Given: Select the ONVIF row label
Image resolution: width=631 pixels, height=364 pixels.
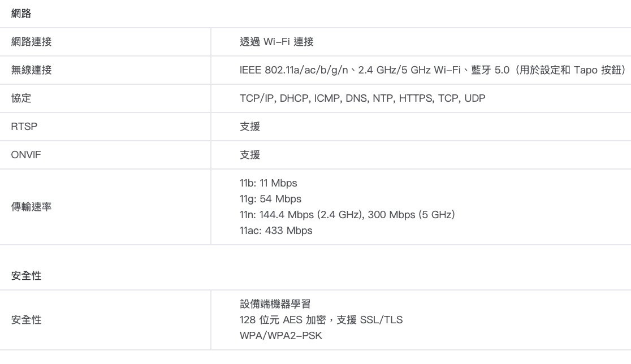Looking at the screenshot, I should pyautogui.click(x=26, y=155).
